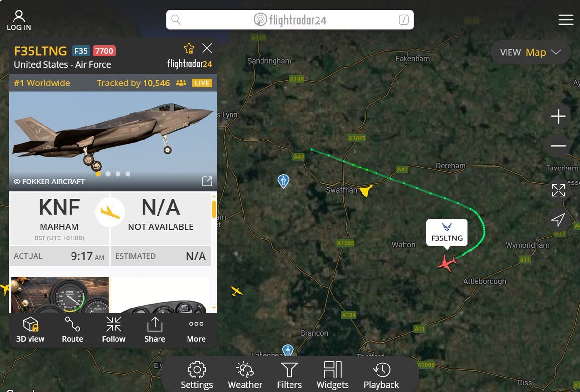Zoom in the map with plus button
580x392 pixels.
point(558,116)
